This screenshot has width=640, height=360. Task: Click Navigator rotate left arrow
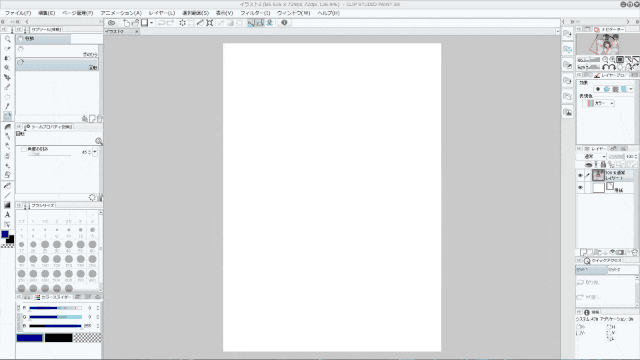pos(605,67)
